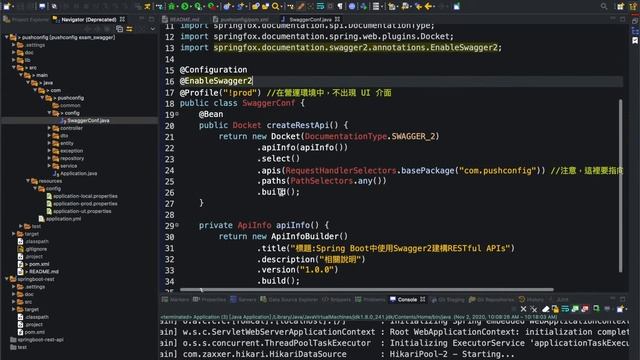Expand the controller package folder
The height and width of the screenshot is (360, 640).
tap(49, 128)
